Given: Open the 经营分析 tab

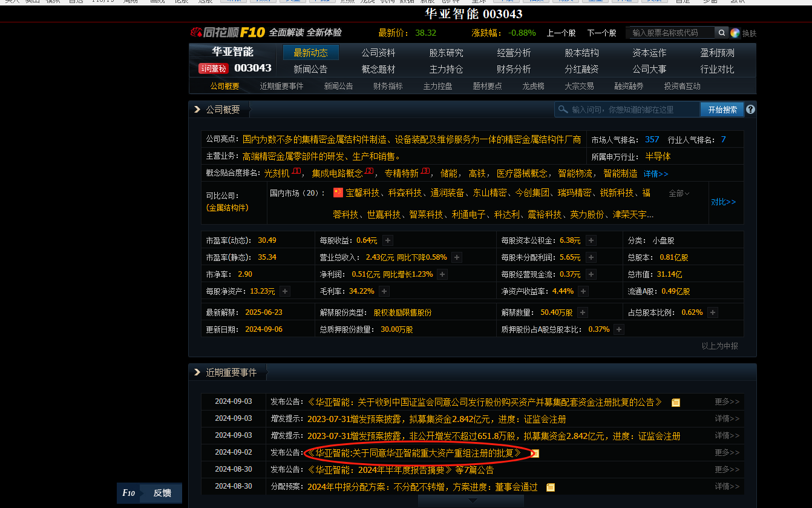Looking at the screenshot, I should pyautogui.click(x=514, y=53).
